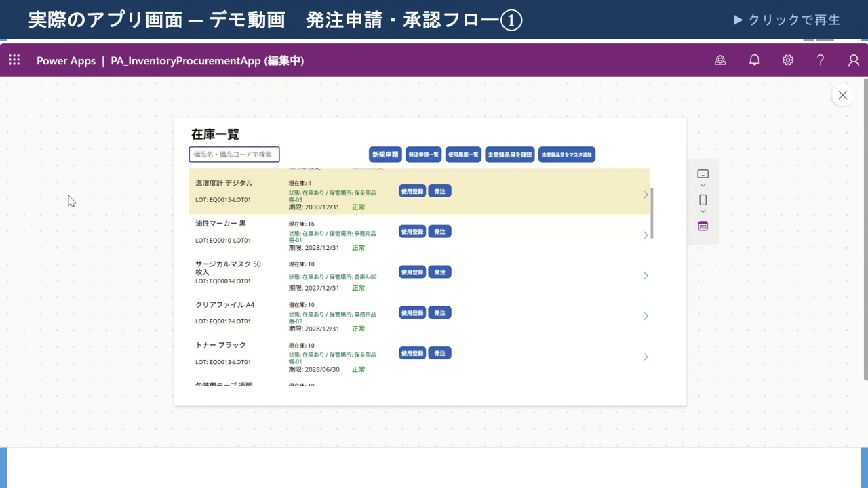Open the settings gear in header
The width and height of the screenshot is (868, 488).
point(787,60)
